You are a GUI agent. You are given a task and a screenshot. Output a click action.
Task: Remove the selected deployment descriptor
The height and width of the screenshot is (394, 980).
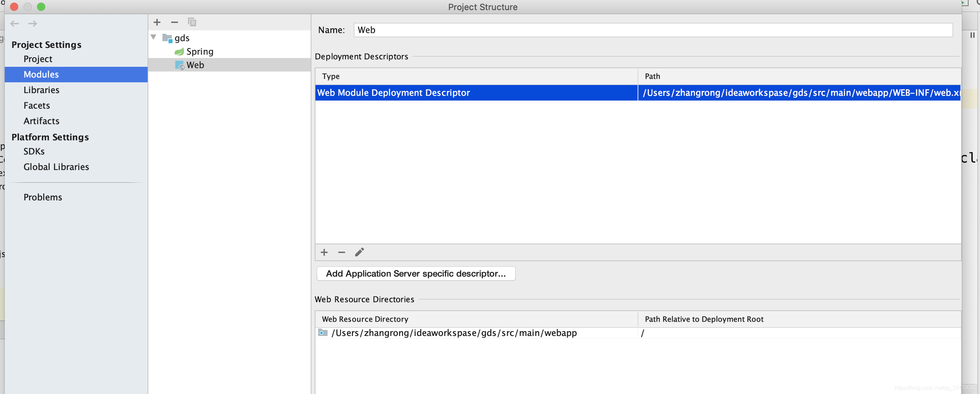click(x=341, y=252)
